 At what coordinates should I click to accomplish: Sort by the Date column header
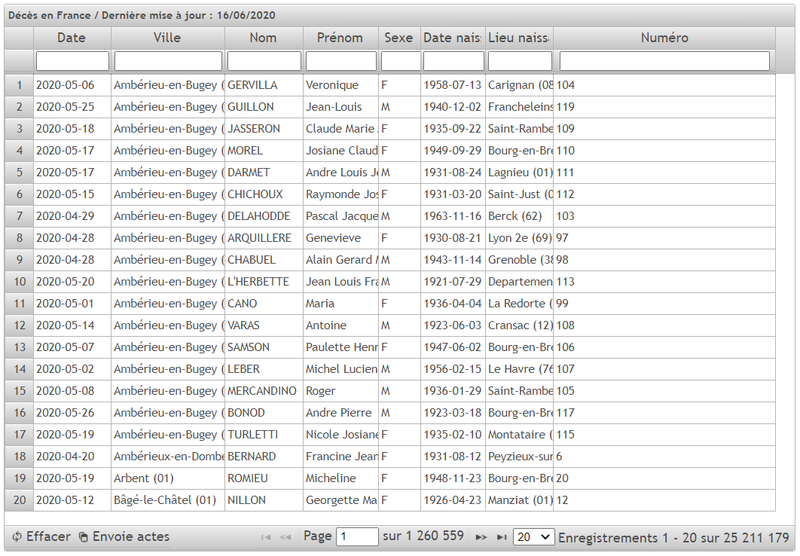72,38
